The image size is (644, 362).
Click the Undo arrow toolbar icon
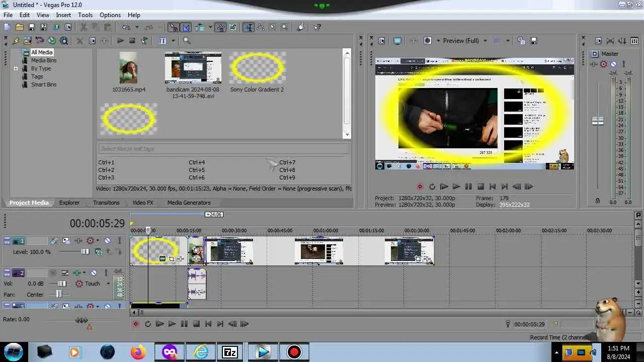(126, 27)
